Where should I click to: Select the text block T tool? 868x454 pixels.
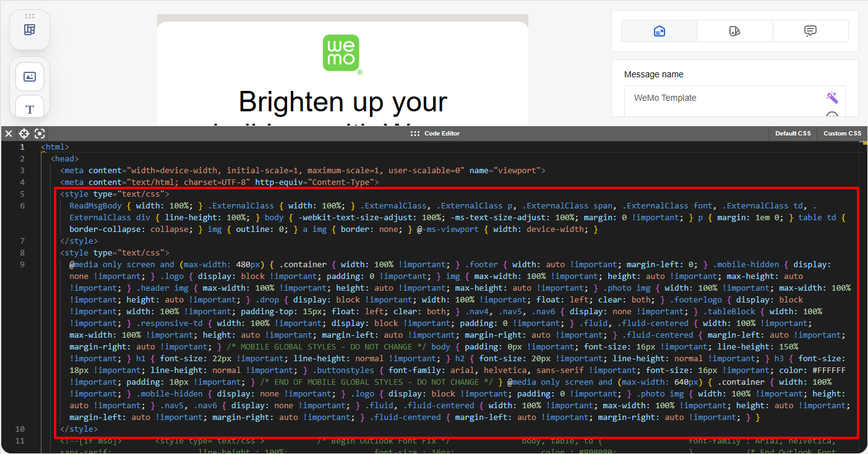point(30,109)
